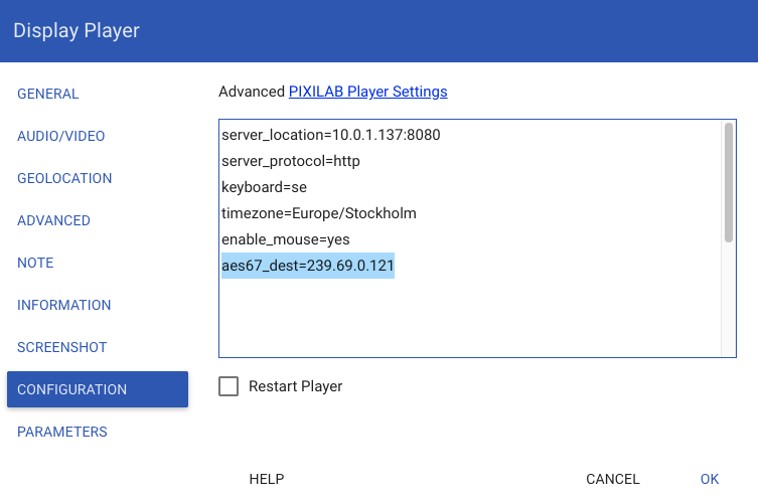Select the GEOLOCATION tab
This screenshot has height=503, width=758.
pos(64,178)
